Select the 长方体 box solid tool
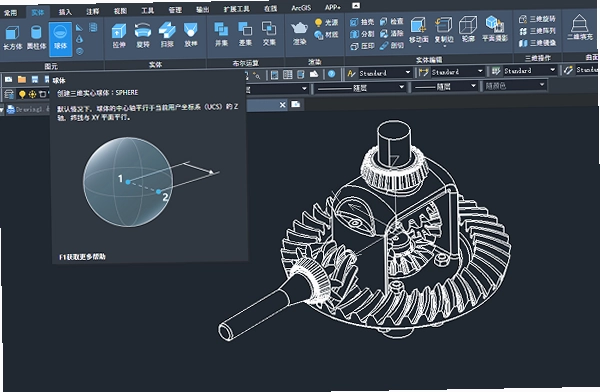The height and width of the screenshot is (392, 600). pyautogui.click(x=13, y=37)
